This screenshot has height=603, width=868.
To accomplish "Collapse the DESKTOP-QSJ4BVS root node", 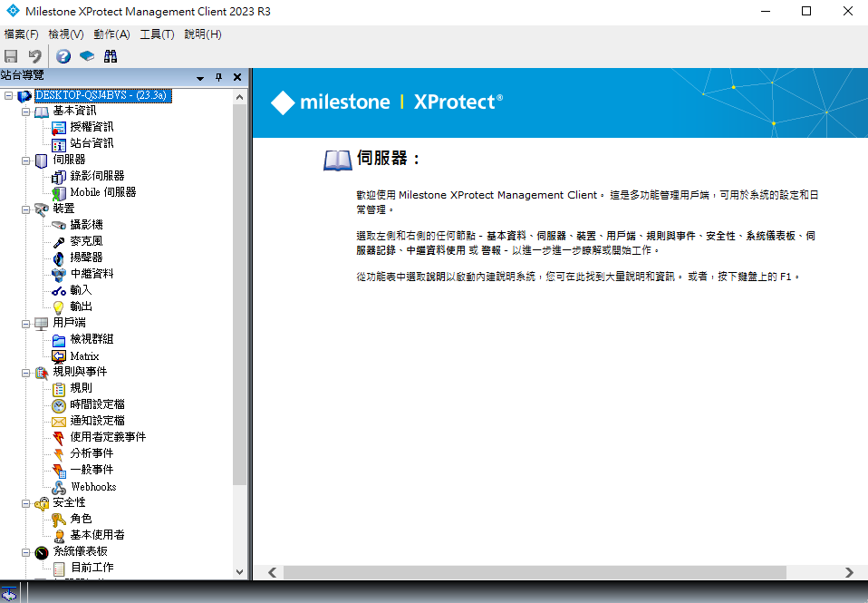I will click(x=9, y=96).
